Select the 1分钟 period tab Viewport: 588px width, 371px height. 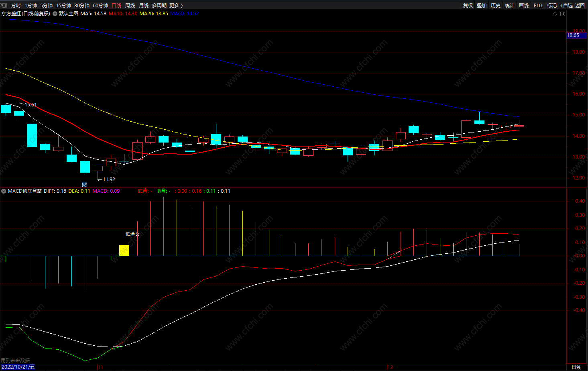pyautogui.click(x=31, y=5)
